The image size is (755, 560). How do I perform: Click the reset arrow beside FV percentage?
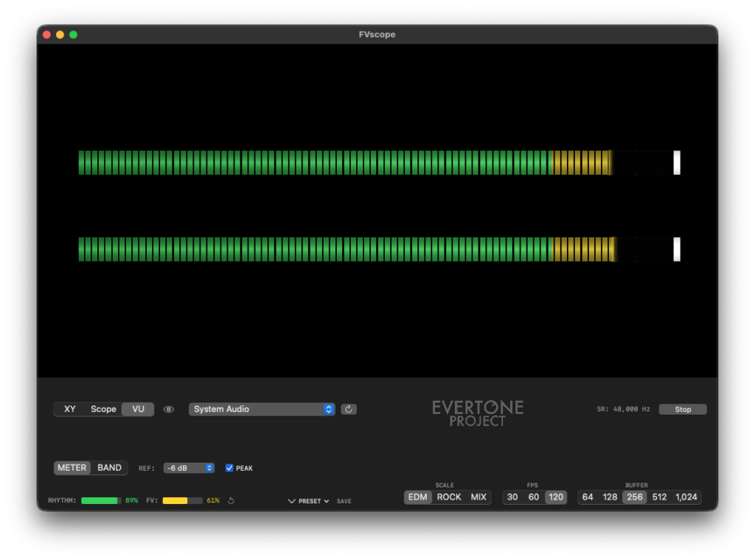click(x=231, y=501)
